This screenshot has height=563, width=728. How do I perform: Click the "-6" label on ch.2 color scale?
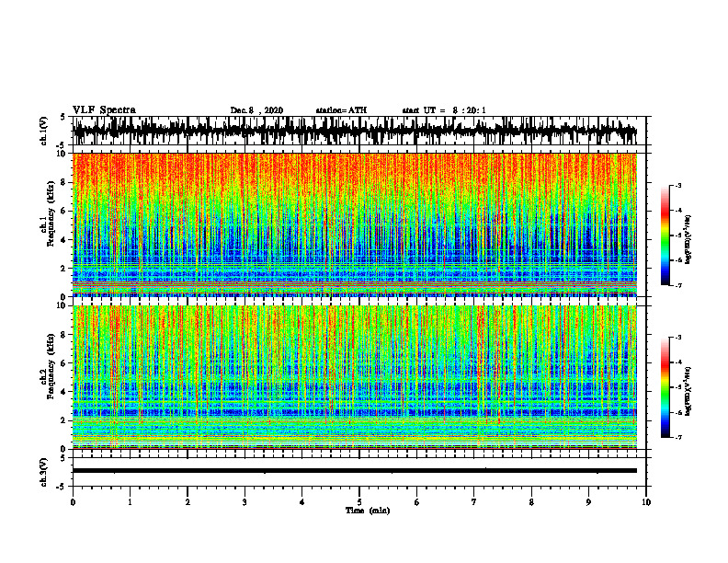[677, 412]
